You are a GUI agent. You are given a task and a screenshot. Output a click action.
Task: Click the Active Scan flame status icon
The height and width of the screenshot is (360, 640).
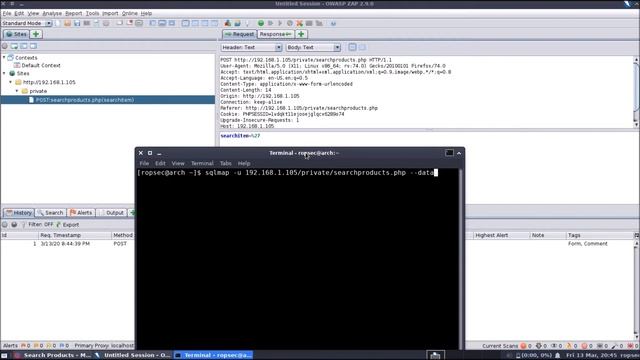[x=569, y=346]
